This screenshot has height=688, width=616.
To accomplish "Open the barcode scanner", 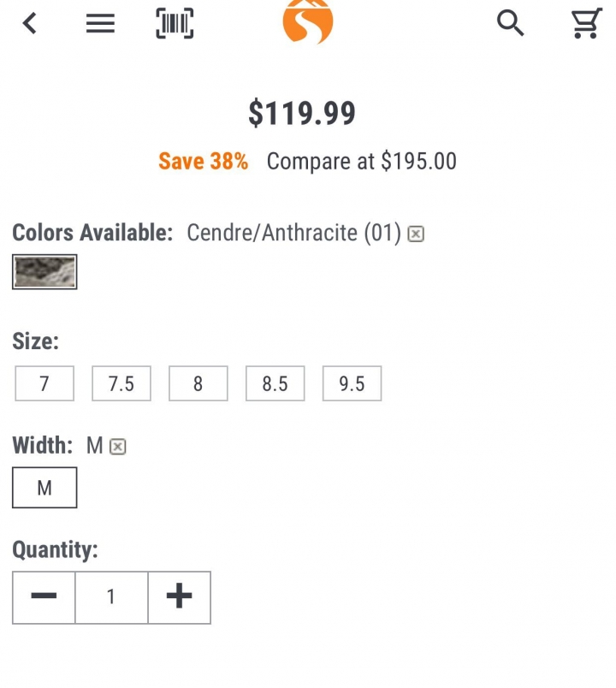I will click(x=175, y=23).
